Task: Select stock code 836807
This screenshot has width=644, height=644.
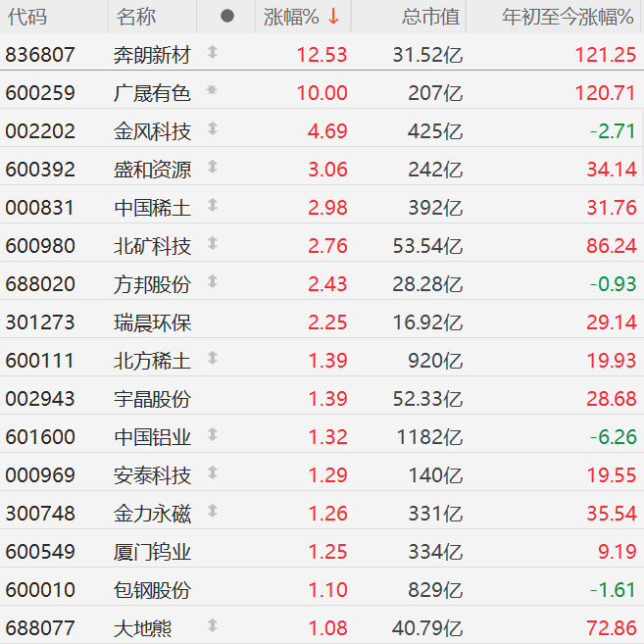Action: click(40, 55)
